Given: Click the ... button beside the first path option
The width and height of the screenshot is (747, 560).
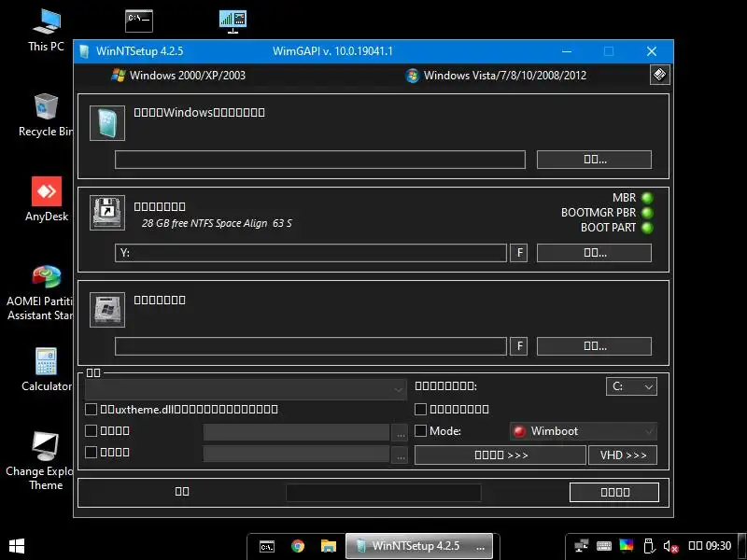Looking at the screenshot, I should 401,432.
